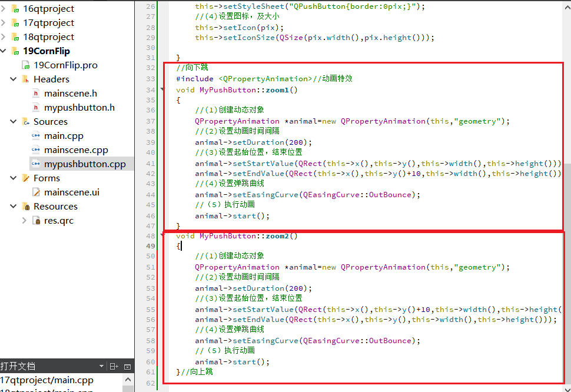Screen dimensions: 571x392
Task: Click the 19CornFlip.pro file icon
Action: (x=26, y=65)
